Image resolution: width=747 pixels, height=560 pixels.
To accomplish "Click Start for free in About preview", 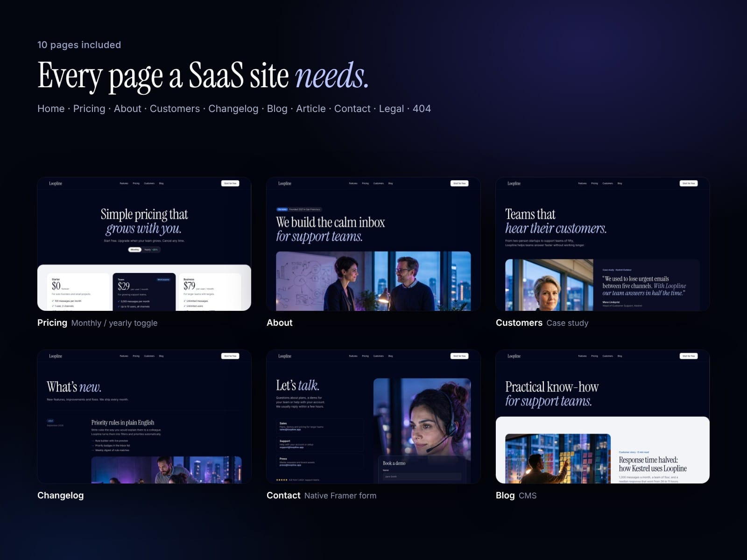I will pyautogui.click(x=459, y=183).
